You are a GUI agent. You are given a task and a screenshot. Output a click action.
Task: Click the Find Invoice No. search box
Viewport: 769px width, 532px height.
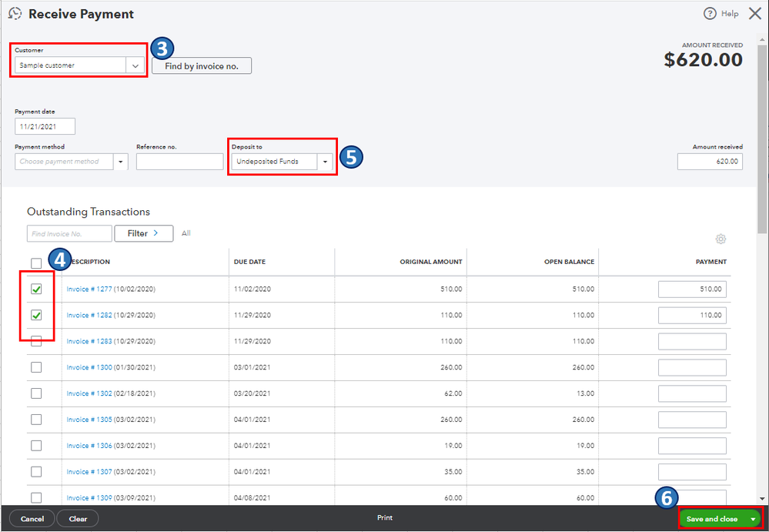pyautogui.click(x=69, y=234)
